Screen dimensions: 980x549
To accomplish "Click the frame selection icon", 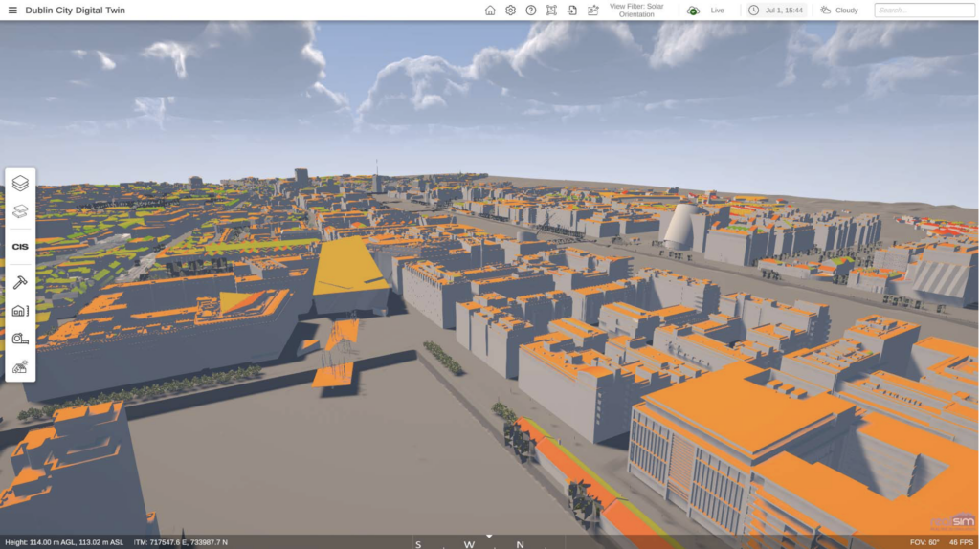I will tap(551, 10).
